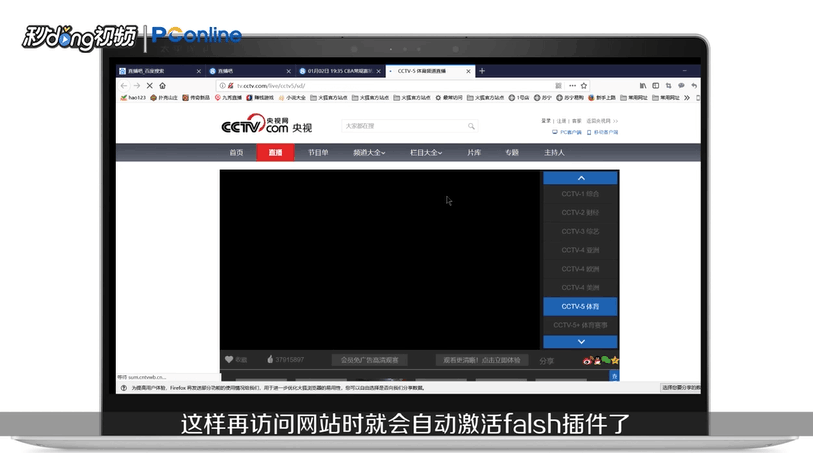Screen dimensions: 813x453
Task: Select CCTV-1 综合 channel
Action: tap(580, 194)
